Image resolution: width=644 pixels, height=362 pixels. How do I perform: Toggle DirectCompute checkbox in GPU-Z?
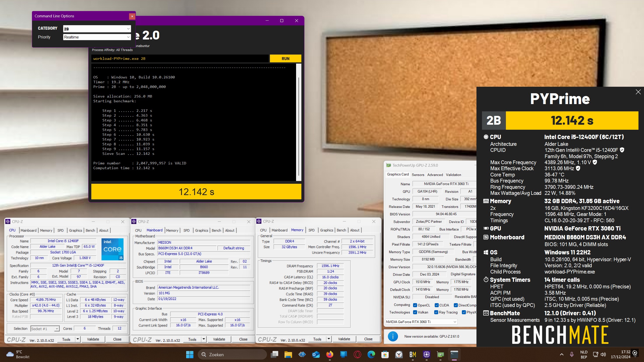[456, 305]
